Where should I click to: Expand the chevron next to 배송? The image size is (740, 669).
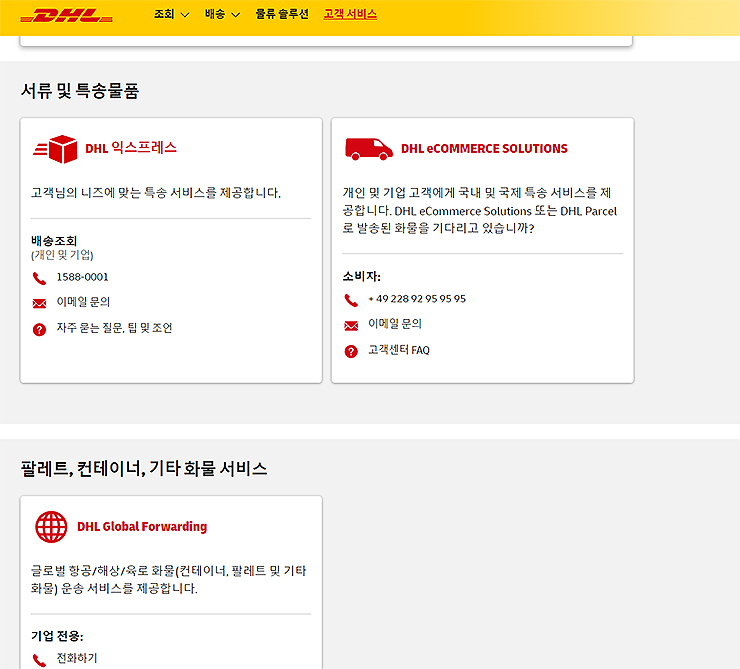coord(236,15)
